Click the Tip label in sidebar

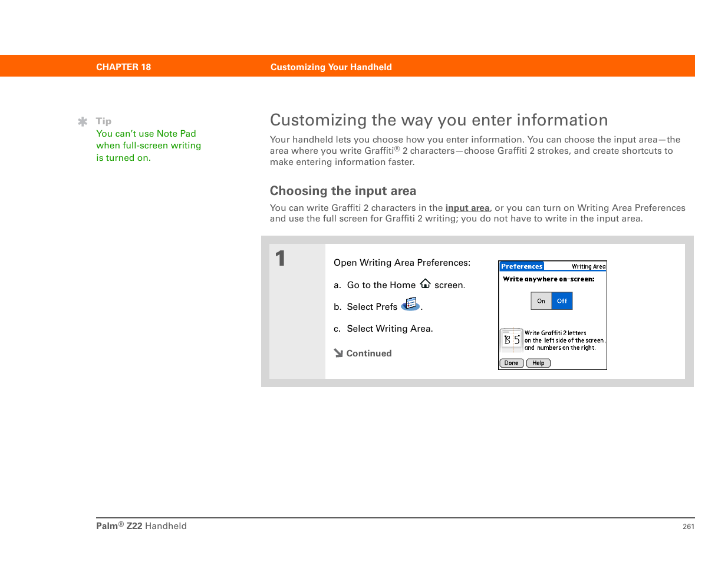[104, 121]
